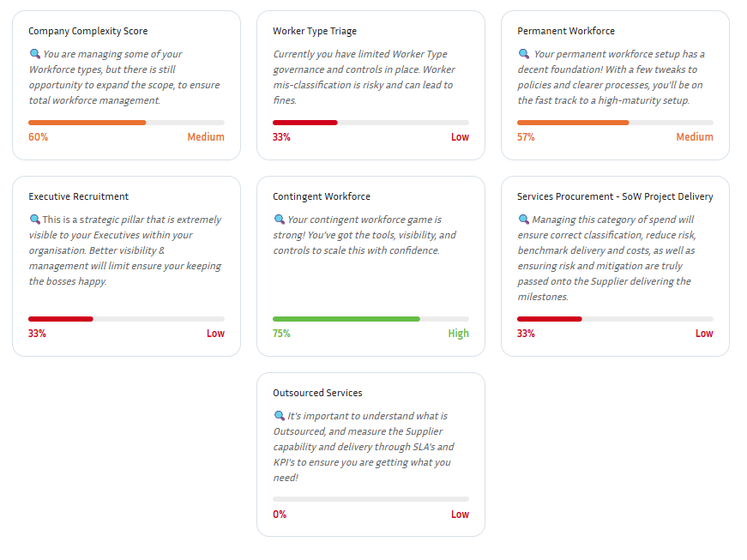Click the Company Complexity Score 60% progress bar
Viewport: 747px width, 560px height.
[126, 123]
